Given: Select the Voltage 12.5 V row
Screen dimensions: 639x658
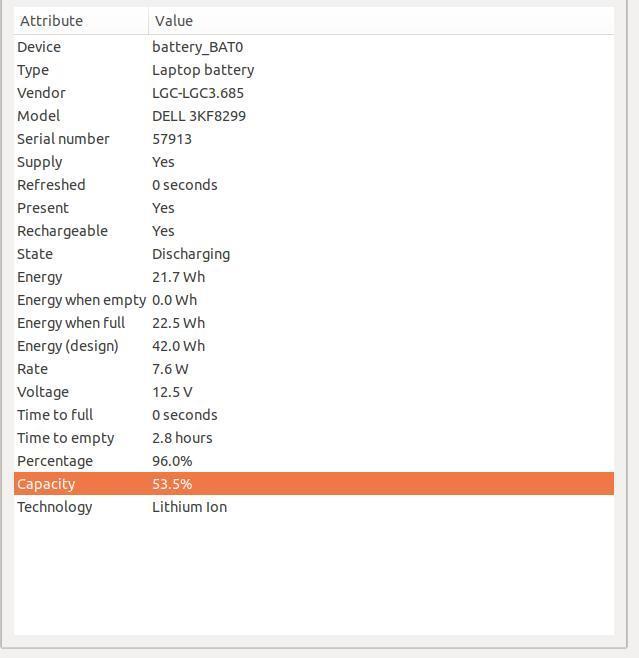Looking at the screenshot, I should (x=314, y=392).
